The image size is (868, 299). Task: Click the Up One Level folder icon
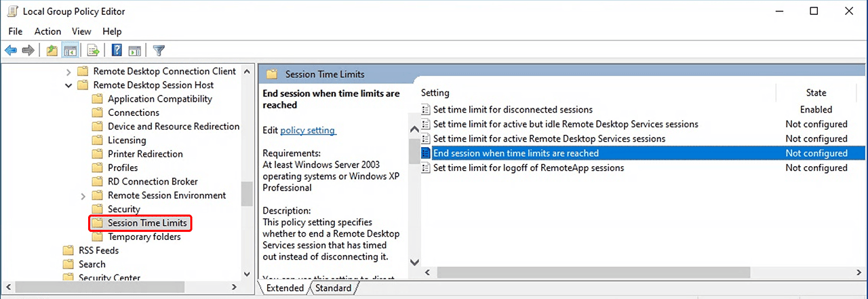point(52,50)
